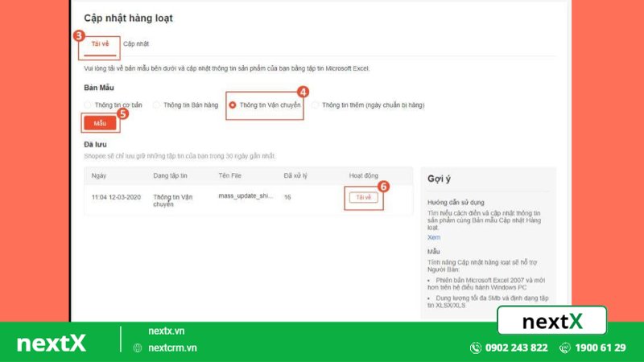Image resolution: width=644 pixels, height=362 pixels.
Task: Select Thông tin cơ bản radio option
Action: [88, 105]
